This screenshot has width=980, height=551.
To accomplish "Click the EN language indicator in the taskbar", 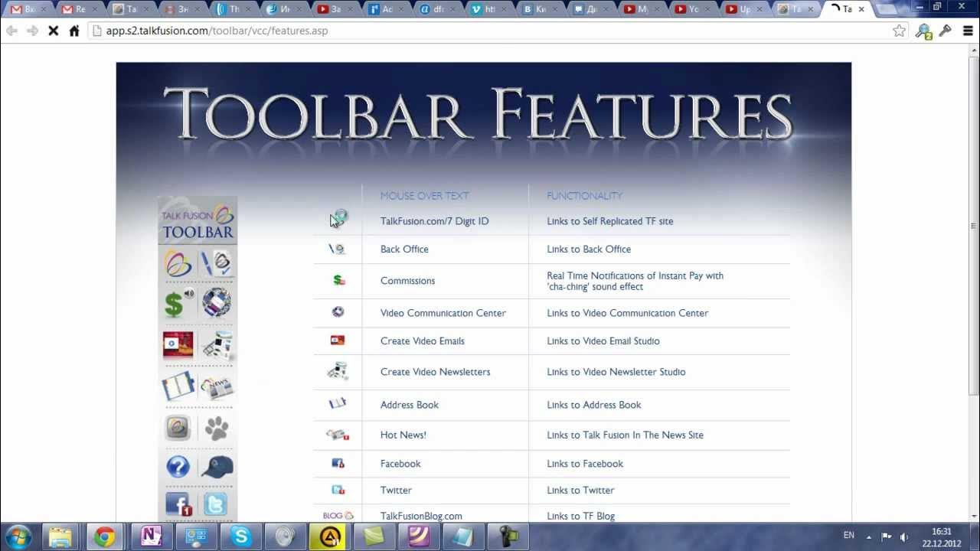I will click(848, 536).
